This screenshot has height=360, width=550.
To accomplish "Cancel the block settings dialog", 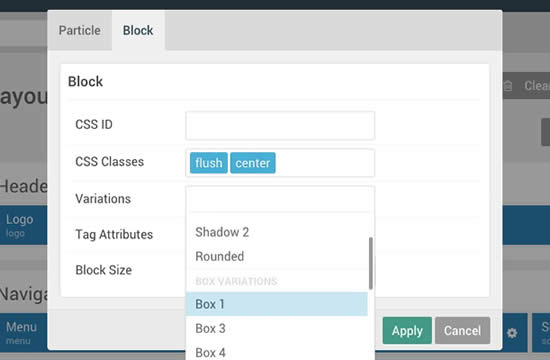I will [x=462, y=331].
